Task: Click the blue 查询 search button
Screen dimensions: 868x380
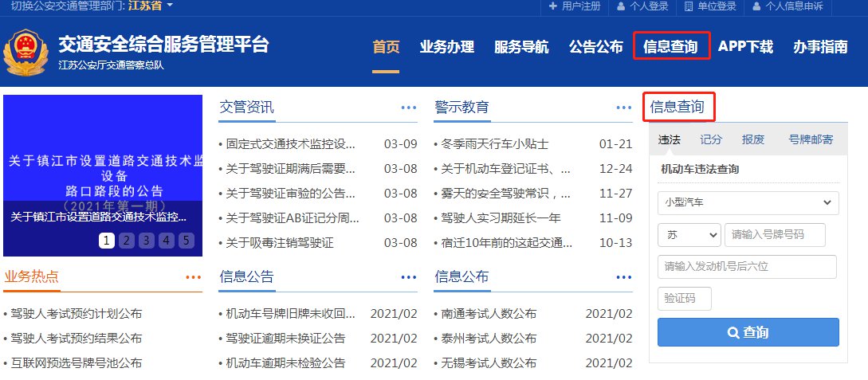Action: tap(748, 332)
